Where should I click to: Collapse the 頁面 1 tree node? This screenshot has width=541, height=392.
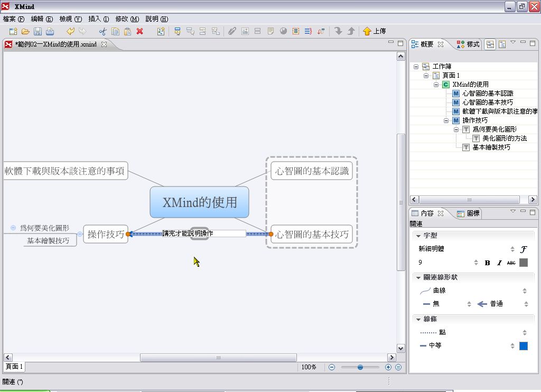426,76
